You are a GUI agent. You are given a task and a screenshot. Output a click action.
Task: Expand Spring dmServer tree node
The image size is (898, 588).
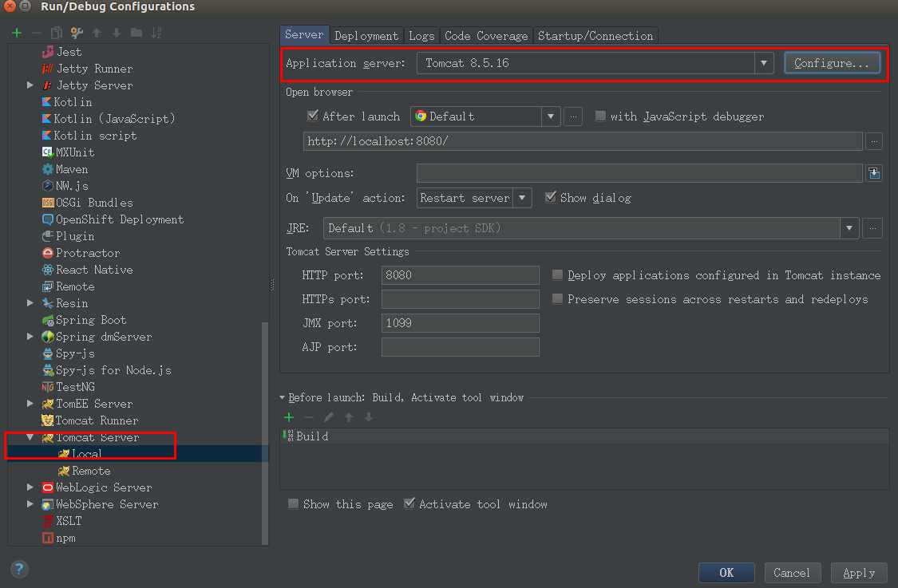click(30, 337)
